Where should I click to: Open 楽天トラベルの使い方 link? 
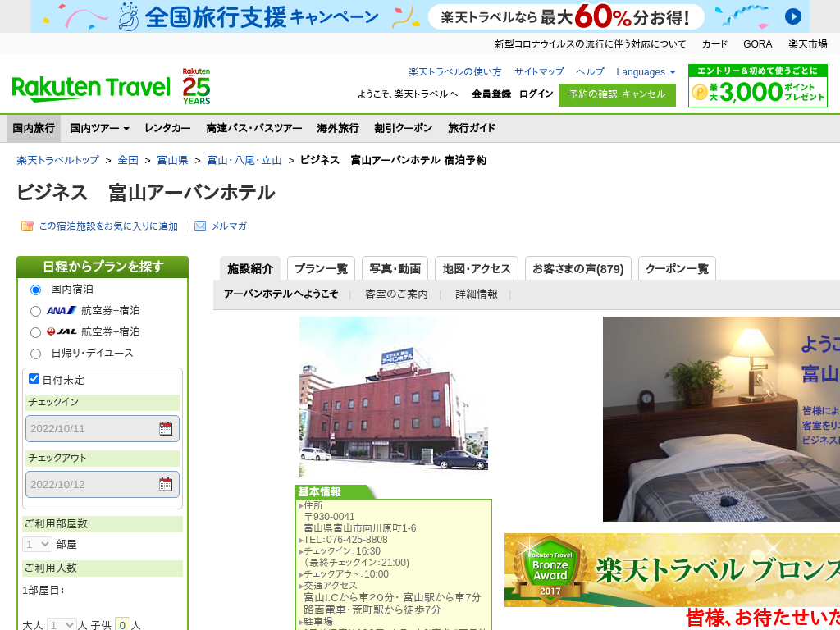coord(455,72)
